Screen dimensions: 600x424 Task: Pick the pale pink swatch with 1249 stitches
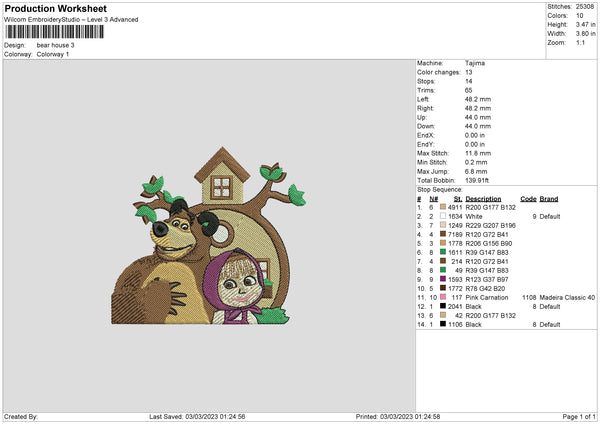tap(443, 225)
